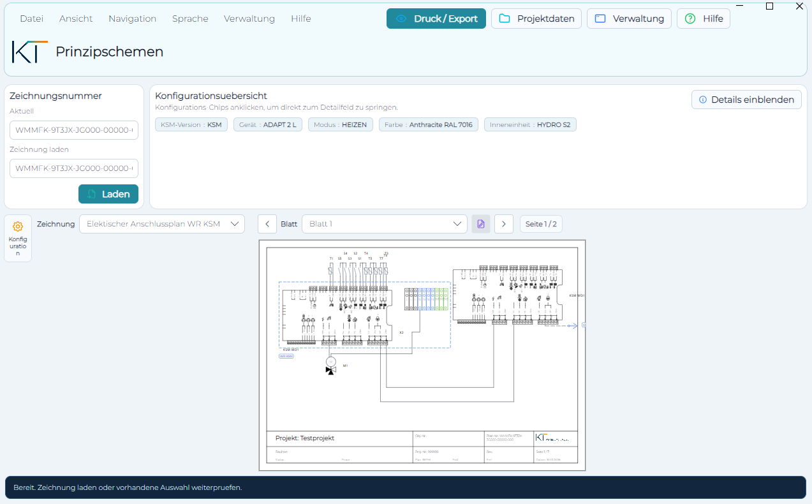This screenshot has height=504, width=812.
Task: Open the Verwaltung menu item
Action: point(249,19)
